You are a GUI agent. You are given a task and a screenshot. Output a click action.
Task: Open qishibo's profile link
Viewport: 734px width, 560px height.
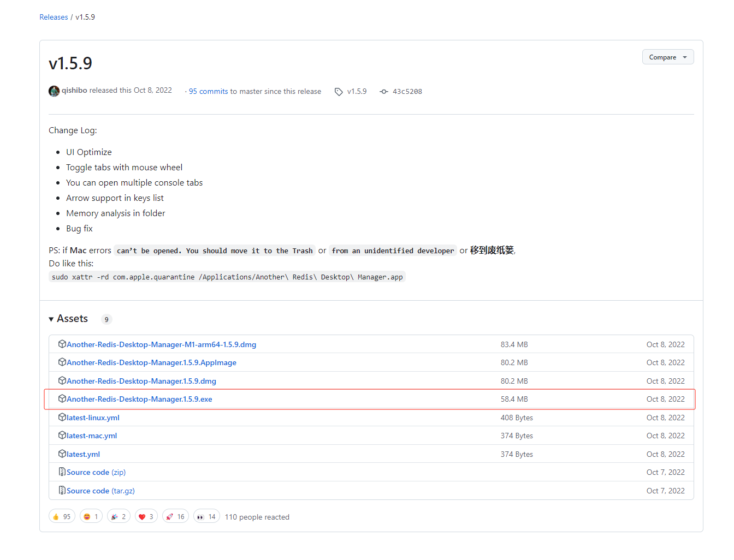[x=74, y=91]
